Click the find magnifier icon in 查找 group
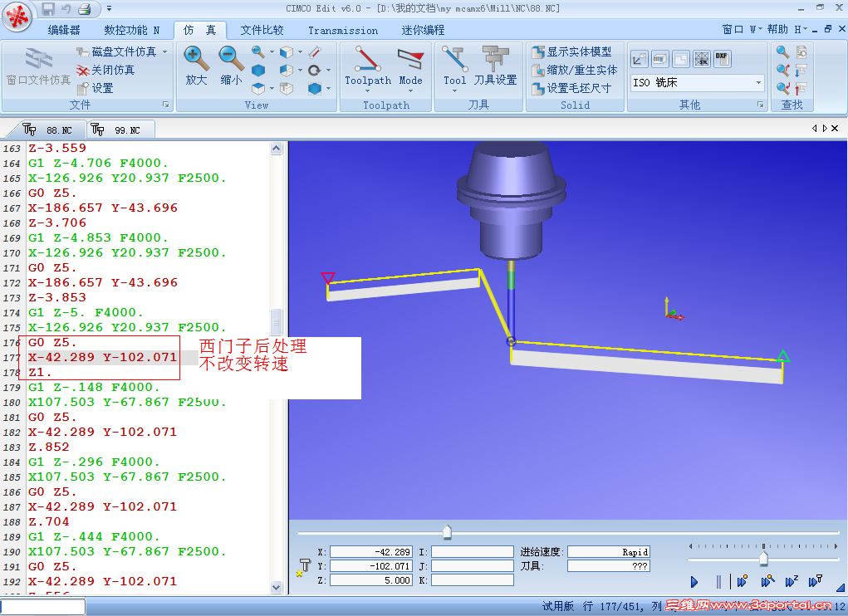 pyautogui.click(x=782, y=51)
